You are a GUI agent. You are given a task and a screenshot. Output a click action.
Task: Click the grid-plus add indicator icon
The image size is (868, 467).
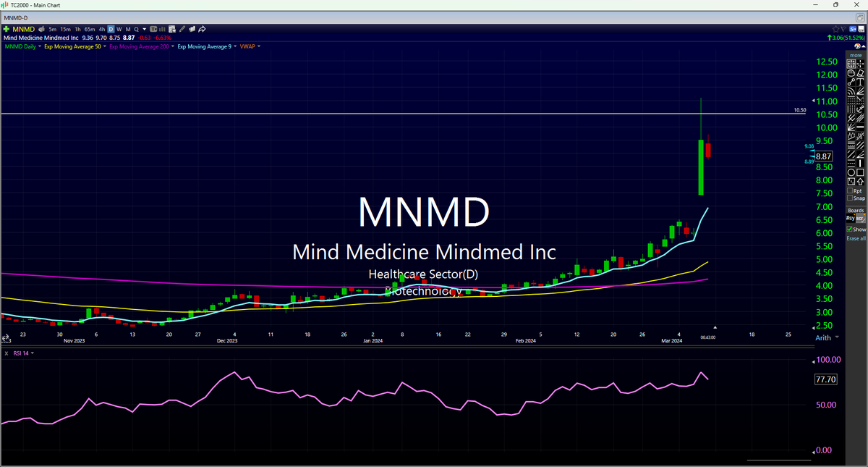click(x=172, y=29)
